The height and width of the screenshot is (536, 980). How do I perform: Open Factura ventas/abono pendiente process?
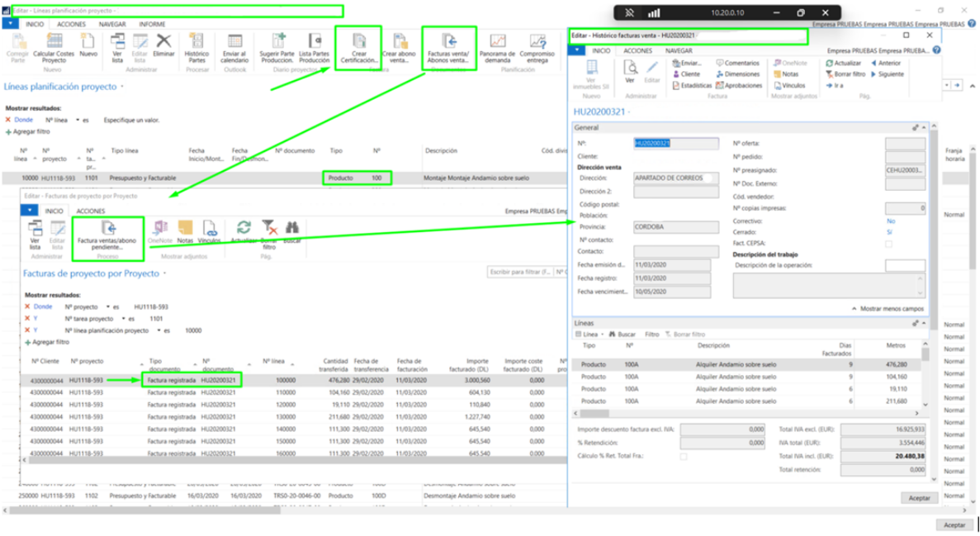coord(108,229)
